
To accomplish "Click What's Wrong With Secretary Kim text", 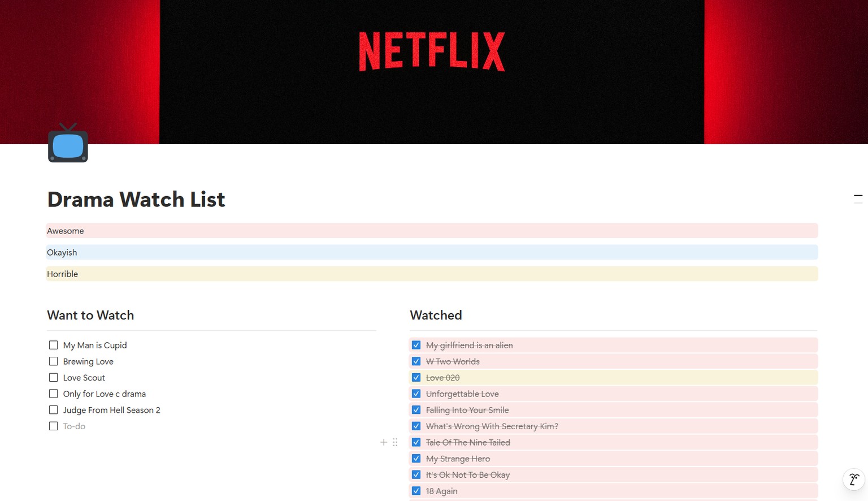I will [x=492, y=426].
